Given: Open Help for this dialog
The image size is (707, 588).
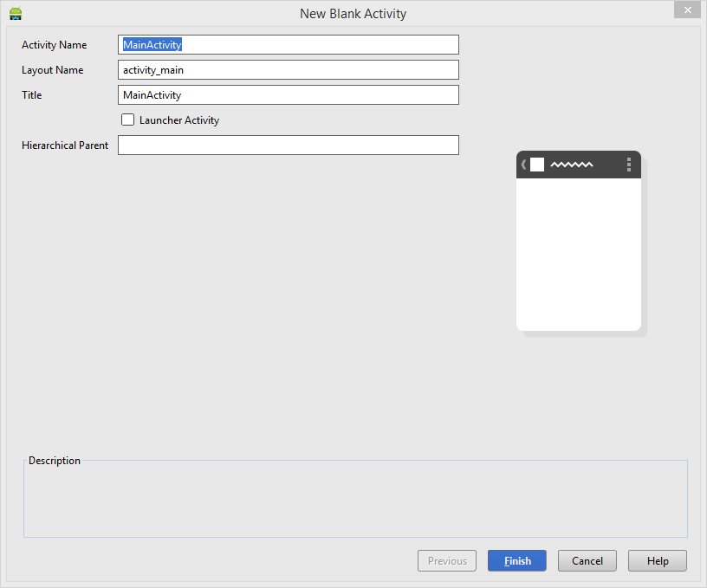Looking at the screenshot, I should [658, 561].
